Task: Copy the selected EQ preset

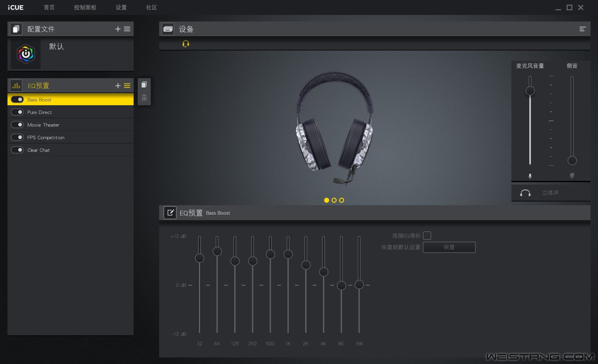Action: click(x=144, y=85)
